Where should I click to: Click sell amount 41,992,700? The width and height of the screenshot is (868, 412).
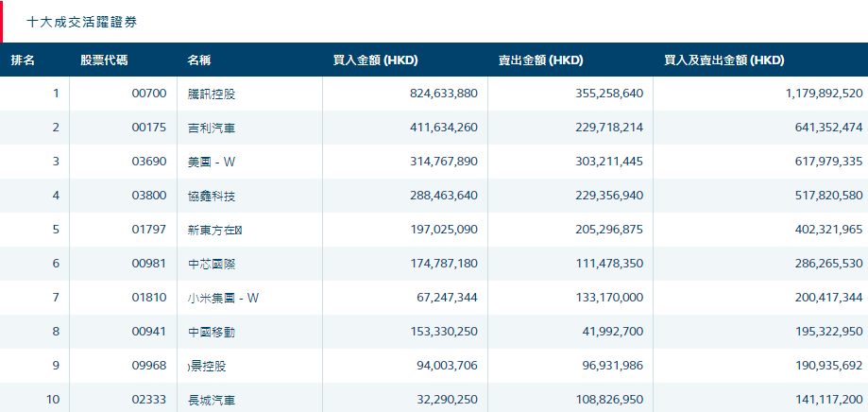pos(612,332)
